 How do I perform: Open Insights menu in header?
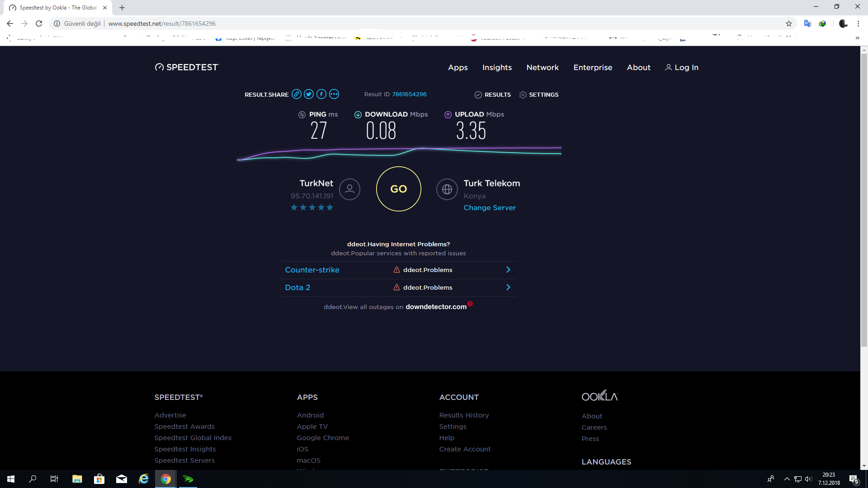click(x=497, y=67)
